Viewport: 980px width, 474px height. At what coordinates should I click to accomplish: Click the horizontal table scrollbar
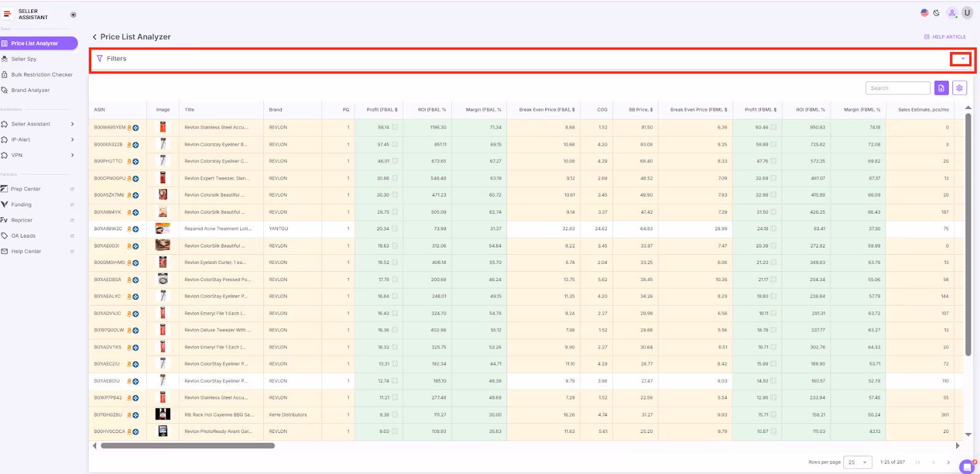(x=187, y=446)
